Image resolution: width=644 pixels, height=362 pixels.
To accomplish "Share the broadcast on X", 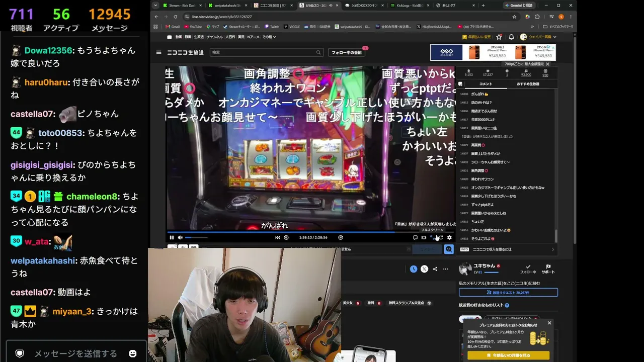I will [x=424, y=269].
